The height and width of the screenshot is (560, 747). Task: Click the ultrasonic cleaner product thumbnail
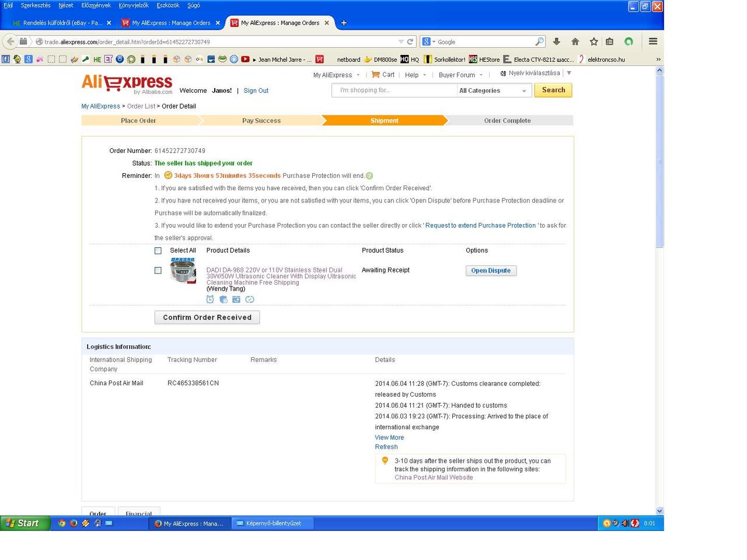[x=183, y=271]
